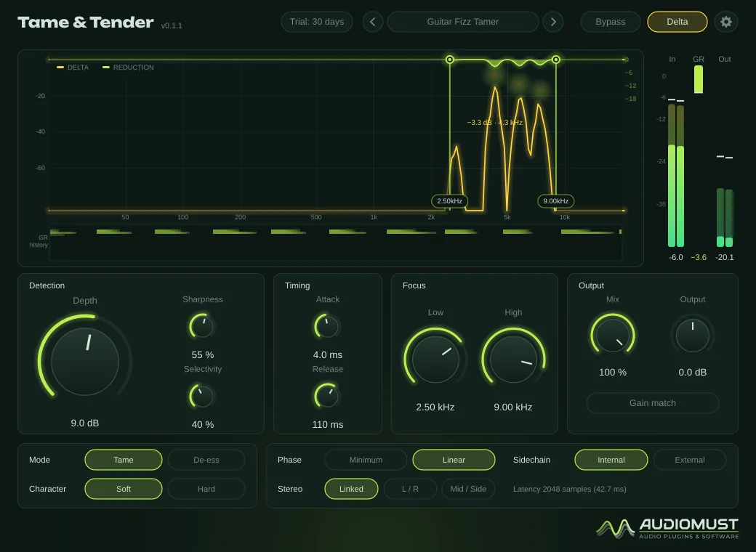Select Linked stereo mode
Image resolution: width=756 pixels, height=552 pixels.
351,489
